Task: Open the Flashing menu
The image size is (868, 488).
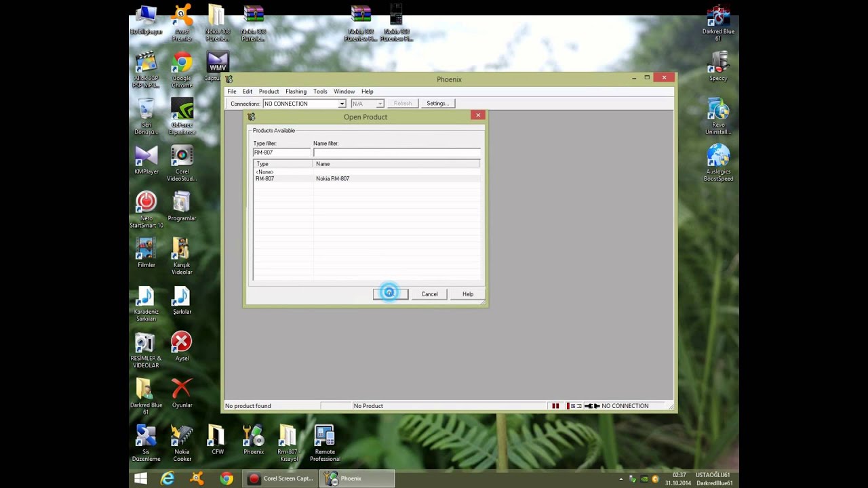Action: pos(296,91)
